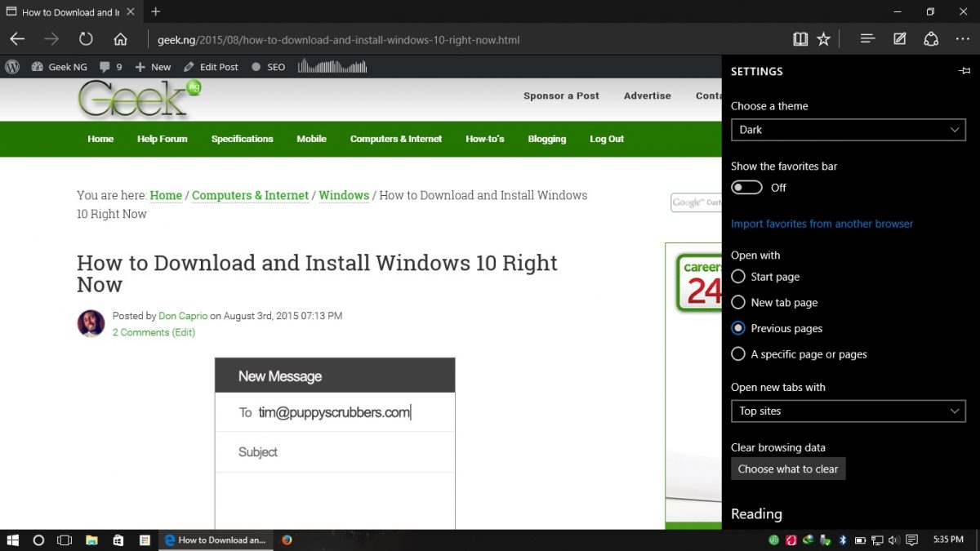Click the WordPress logo in admin bar

12,67
